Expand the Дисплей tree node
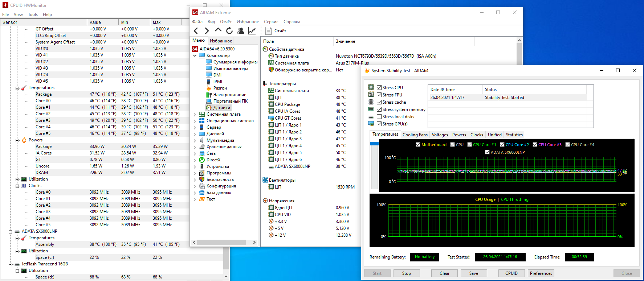644x281 pixels. 195,134
